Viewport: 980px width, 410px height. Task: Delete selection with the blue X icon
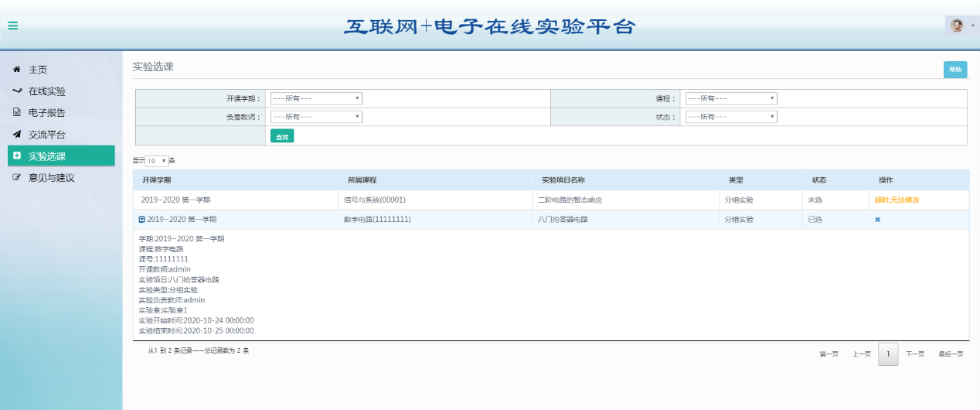[877, 220]
